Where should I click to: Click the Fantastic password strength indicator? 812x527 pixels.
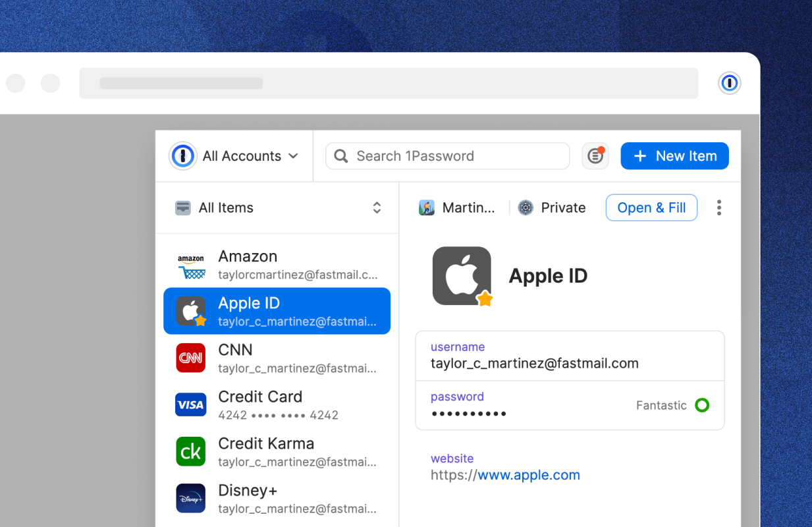tap(672, 405)
